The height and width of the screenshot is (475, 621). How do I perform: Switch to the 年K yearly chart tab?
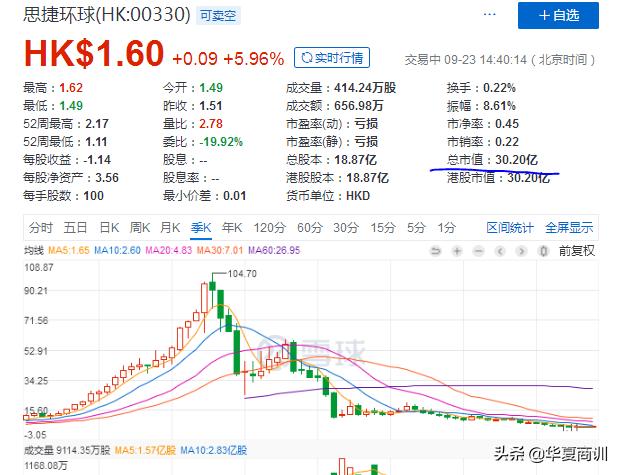232,227
